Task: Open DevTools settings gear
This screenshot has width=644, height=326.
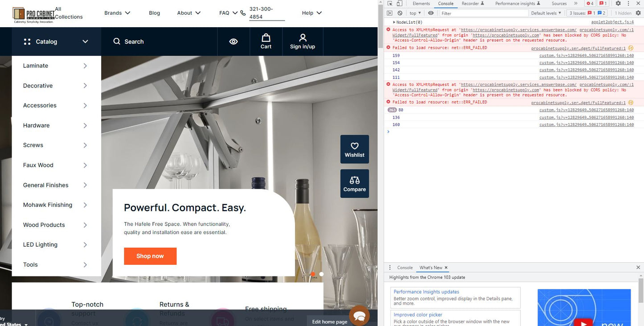Action: (618, 4)
